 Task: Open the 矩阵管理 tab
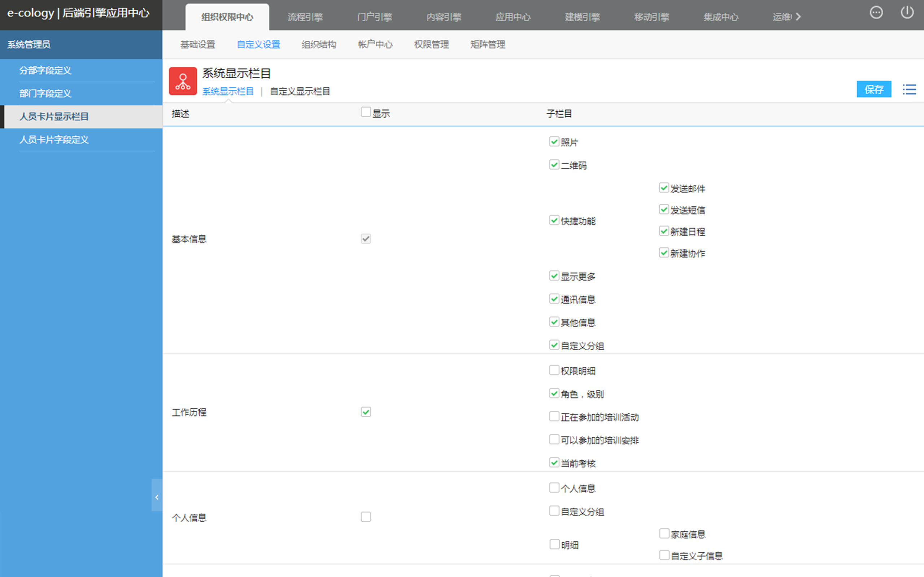488,45
